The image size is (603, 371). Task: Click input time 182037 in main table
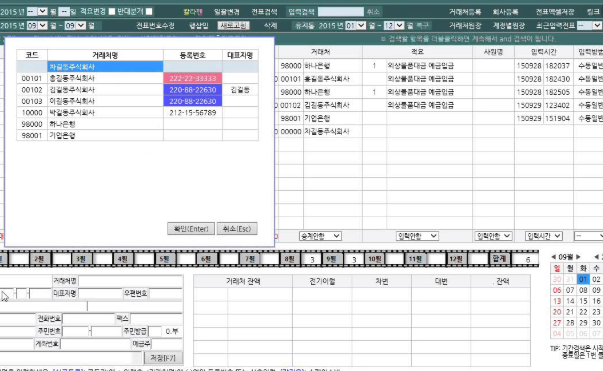[557, 66]
